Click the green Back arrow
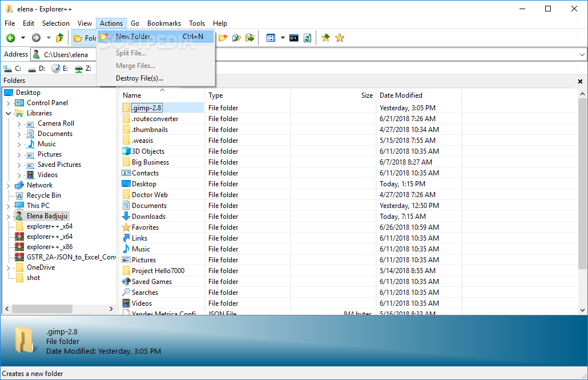588x380 pixels. pos(11,38)
